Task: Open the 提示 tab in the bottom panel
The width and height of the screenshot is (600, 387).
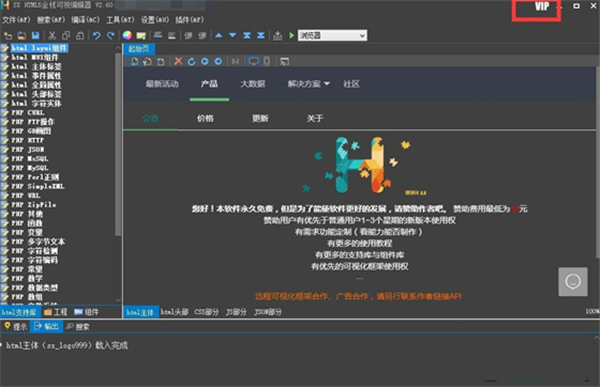Action: pyautogui.click(x=16, y=327)
